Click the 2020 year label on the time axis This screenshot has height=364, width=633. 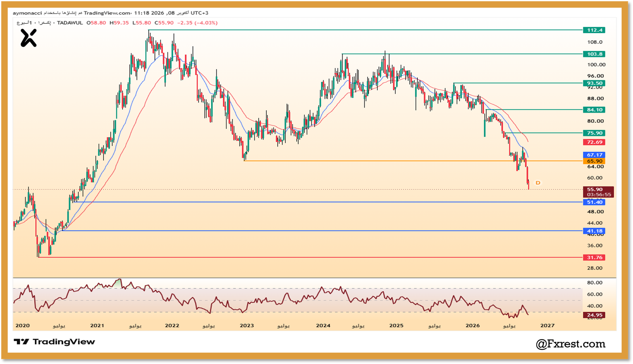click(23, 326)
